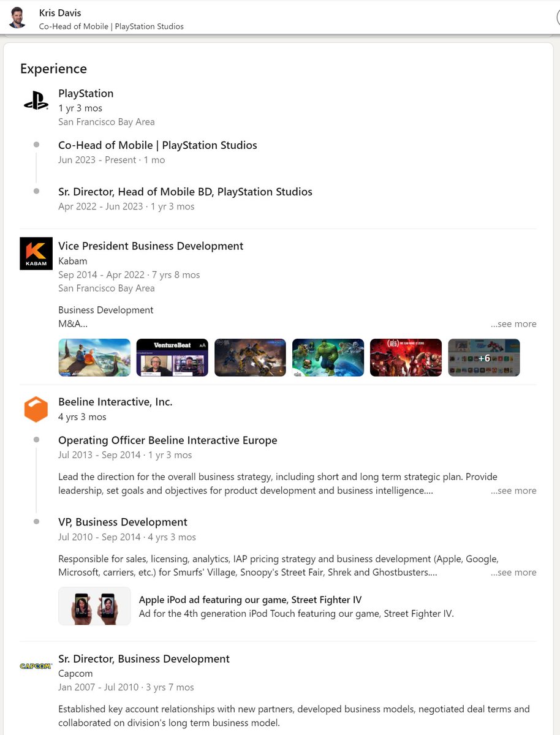Screen dimensions: 560x735
Task: Click Kris Davis name in sticky header
Action: pos(60,13)
